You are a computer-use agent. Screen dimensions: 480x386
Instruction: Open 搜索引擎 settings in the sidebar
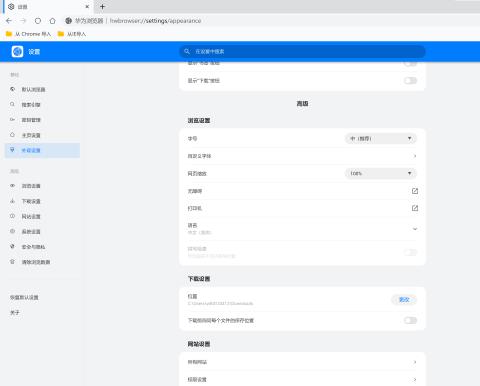(x=31, y=105)
